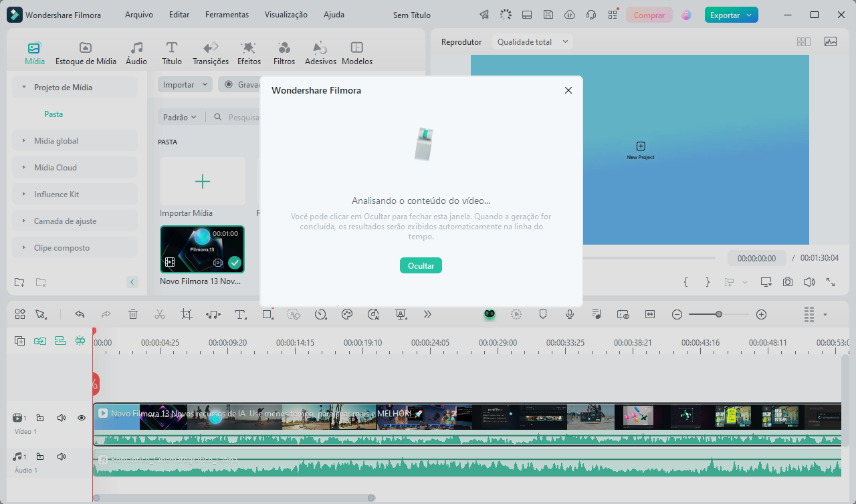Image resolution: width=856 pixels, height=504 pixels.
Task: Click the cloud upload icon
Action: tap(570, 15)
